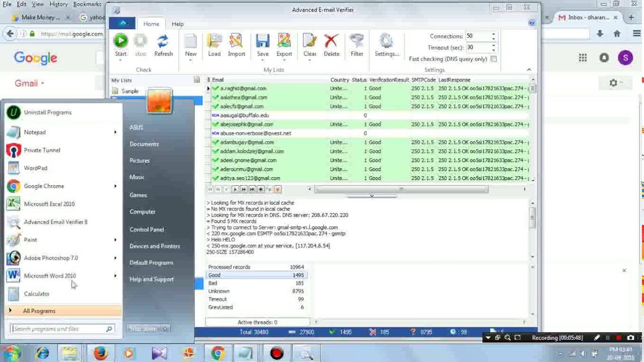Expand the Adobe Photoshop 7.0 submenu arrow
The image size is (644, 362).
click(x=115, y=258)
